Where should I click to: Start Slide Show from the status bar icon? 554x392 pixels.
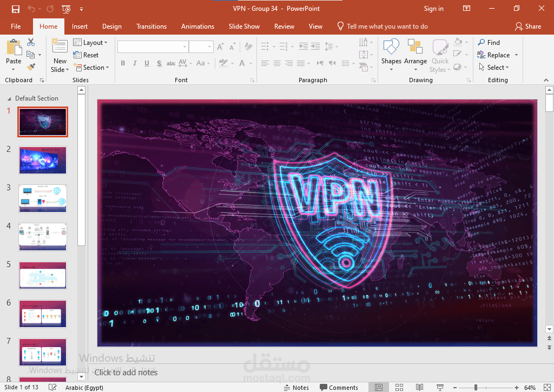[440, 388]
